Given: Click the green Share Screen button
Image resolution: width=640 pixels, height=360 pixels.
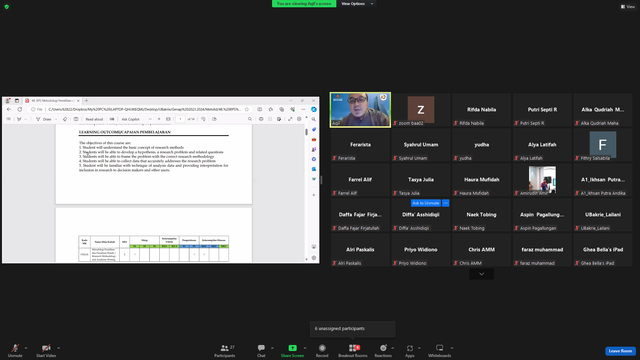Looking at the screenshot, I should click(292, 351).
